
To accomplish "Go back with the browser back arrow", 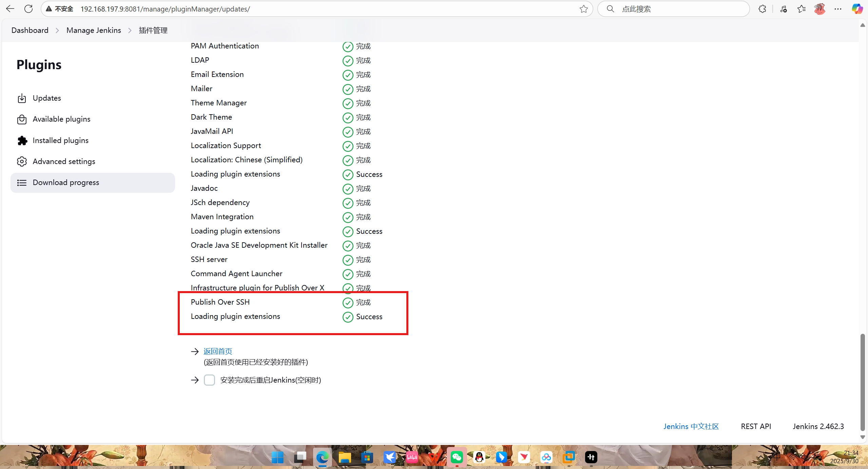I will tap(10, 9).
